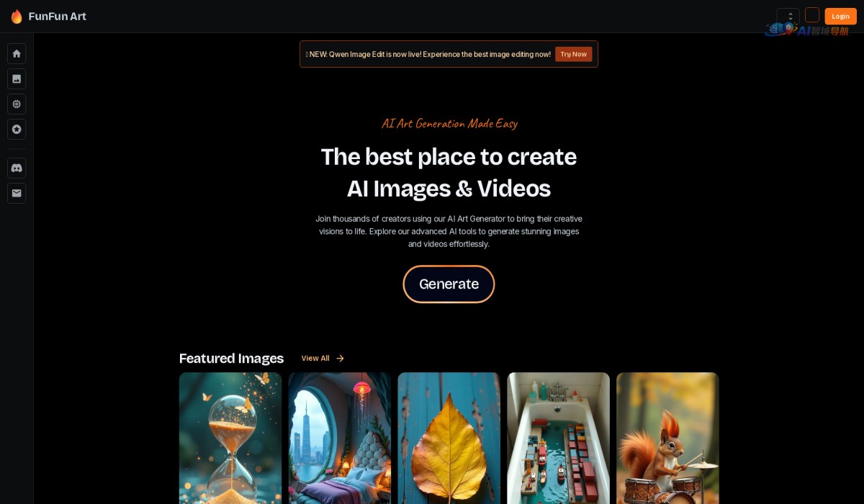864x504 pixels.
Task: Click the orange Login button
Action: 840,16
